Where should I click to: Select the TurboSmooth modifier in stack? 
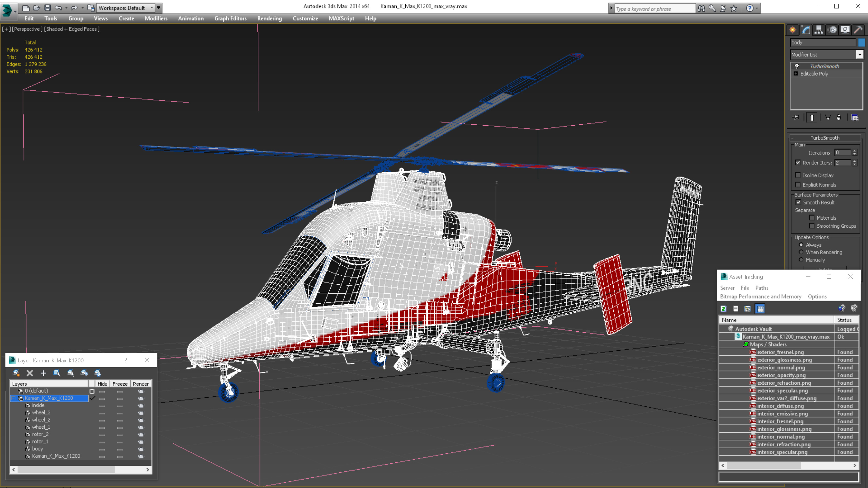[x=825, y=66]
